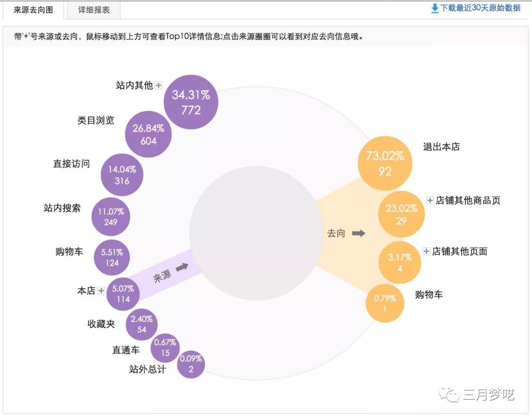
Task: Expand the 站内其他 plus icon
Action: click(x=158, y=85)
